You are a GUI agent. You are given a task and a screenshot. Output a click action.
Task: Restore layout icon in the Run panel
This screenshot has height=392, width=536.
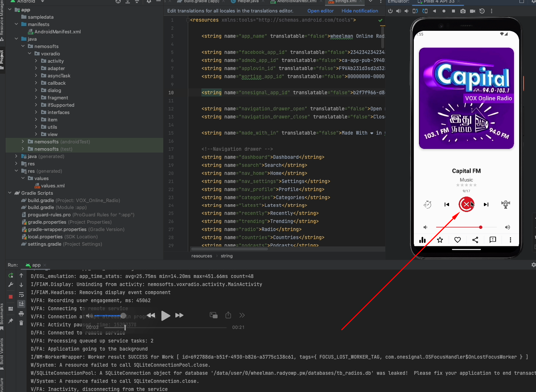pos(11,309)
